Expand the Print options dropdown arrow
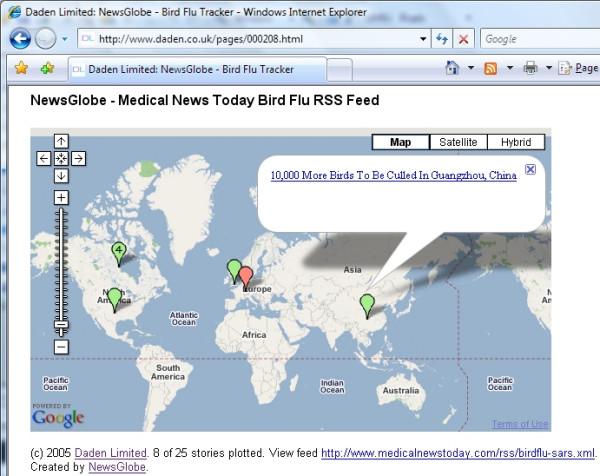The height and width of the screenshot is (476, 600). (549, 68)
